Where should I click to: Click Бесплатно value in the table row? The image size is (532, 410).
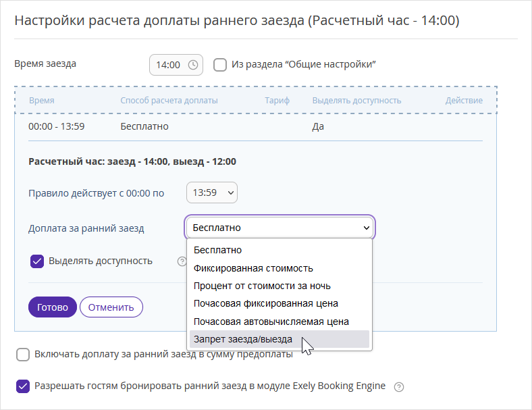[144, 126]
